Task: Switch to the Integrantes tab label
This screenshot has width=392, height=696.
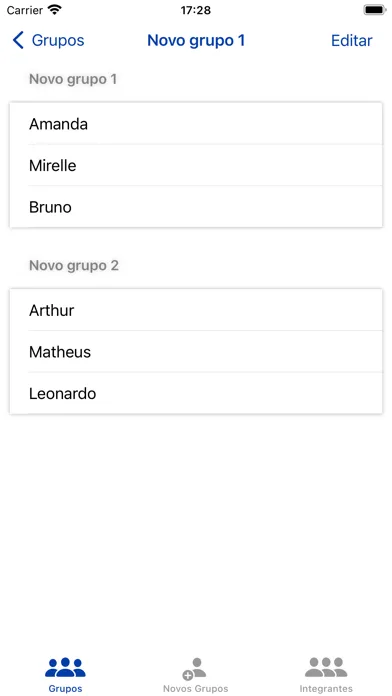Action: (x=326, y=689)
